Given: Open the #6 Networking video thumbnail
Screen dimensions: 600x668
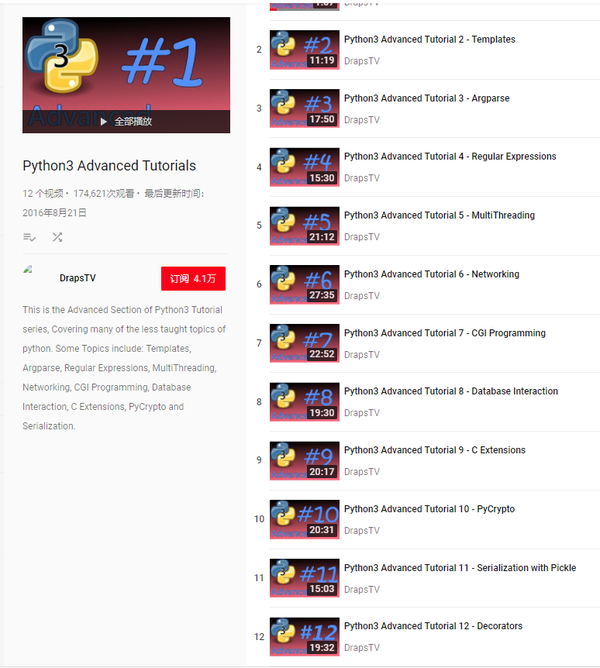Looking at the screenshot, I should point(305,285).
